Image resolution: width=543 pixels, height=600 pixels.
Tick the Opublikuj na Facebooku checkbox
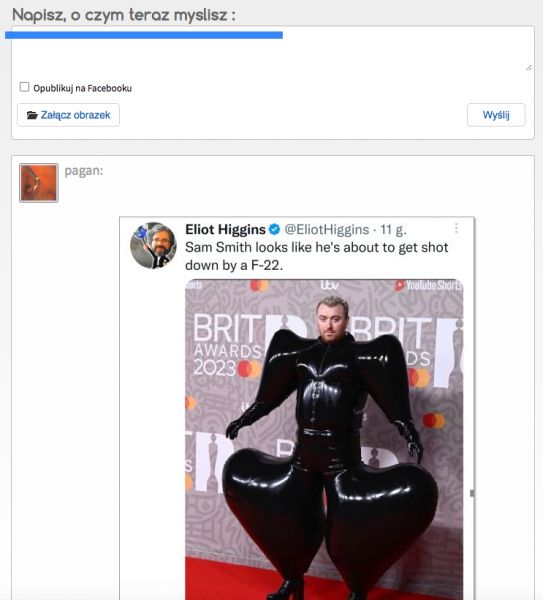click(24, 87)
